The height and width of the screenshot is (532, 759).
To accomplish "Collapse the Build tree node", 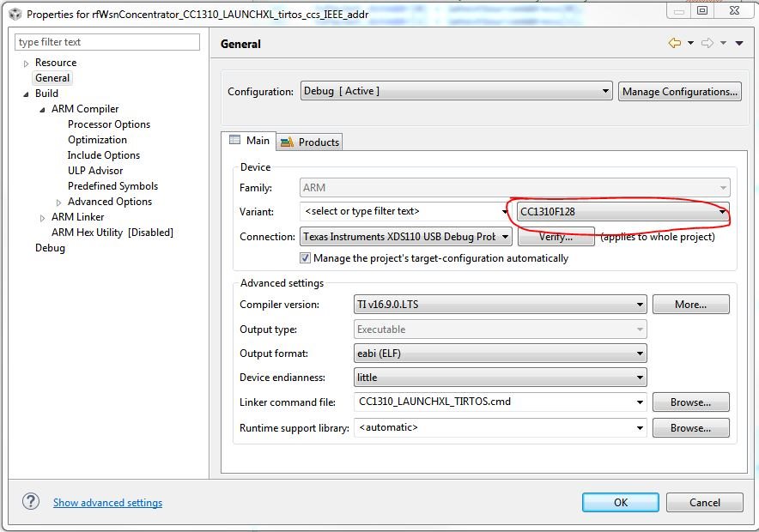I will tap(26, 94).
